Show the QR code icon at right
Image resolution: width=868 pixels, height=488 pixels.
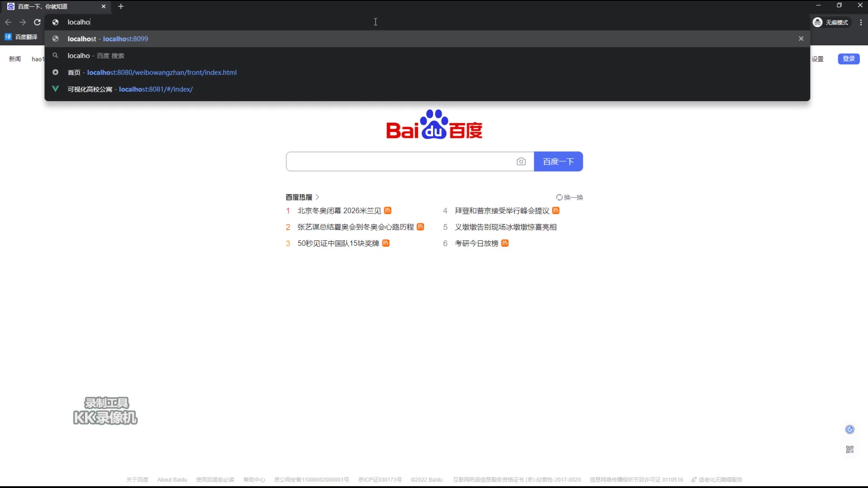point(850,449)
